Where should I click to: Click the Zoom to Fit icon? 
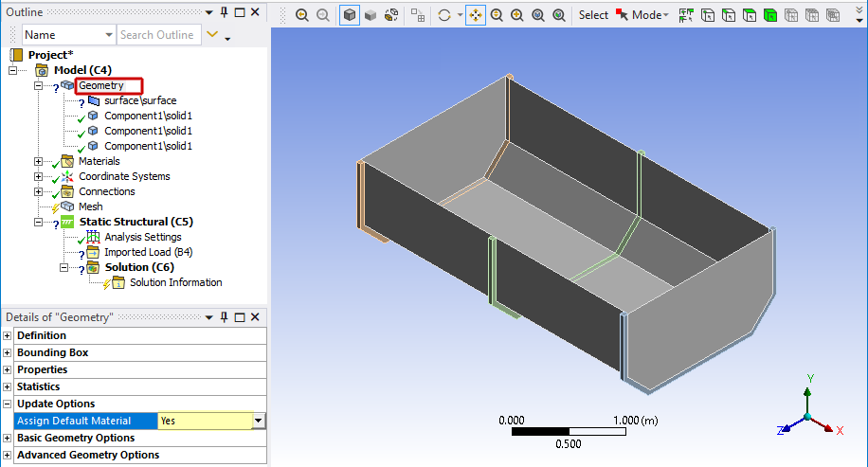coord(538,15)
